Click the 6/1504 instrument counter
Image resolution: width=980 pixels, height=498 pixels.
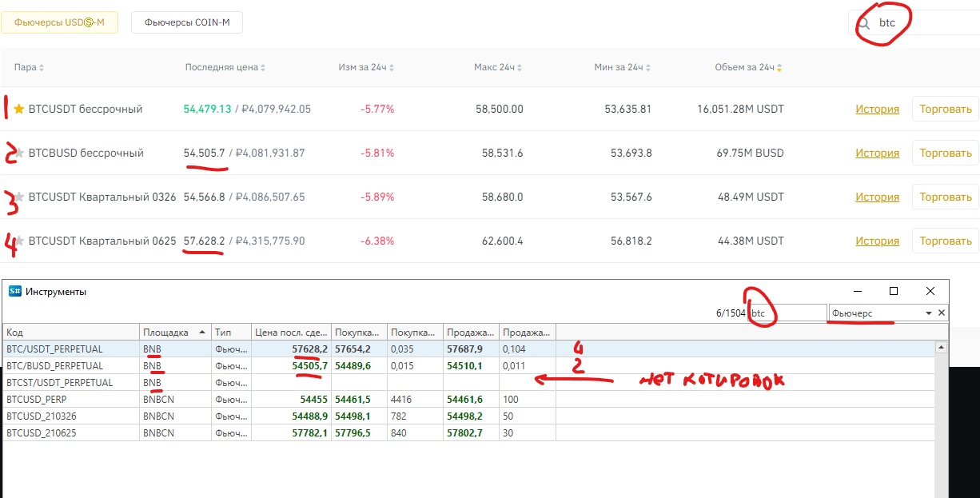731,313
